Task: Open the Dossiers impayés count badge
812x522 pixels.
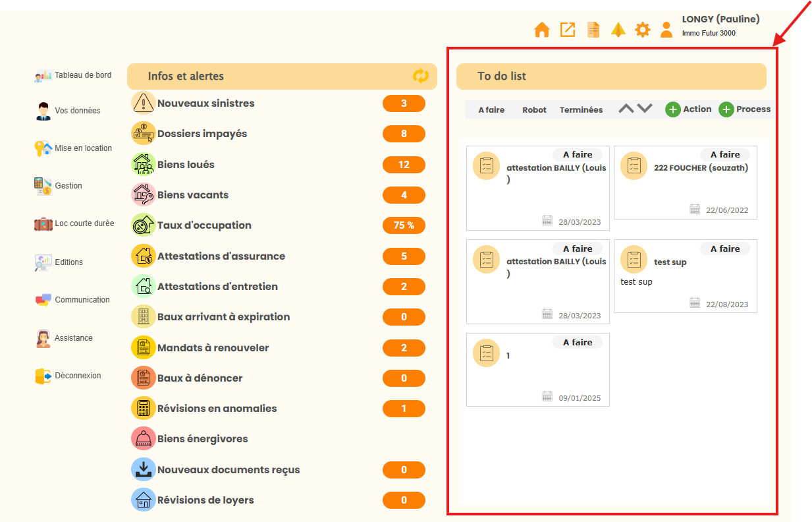Action: pyautogui.click(x=404, y=134)
